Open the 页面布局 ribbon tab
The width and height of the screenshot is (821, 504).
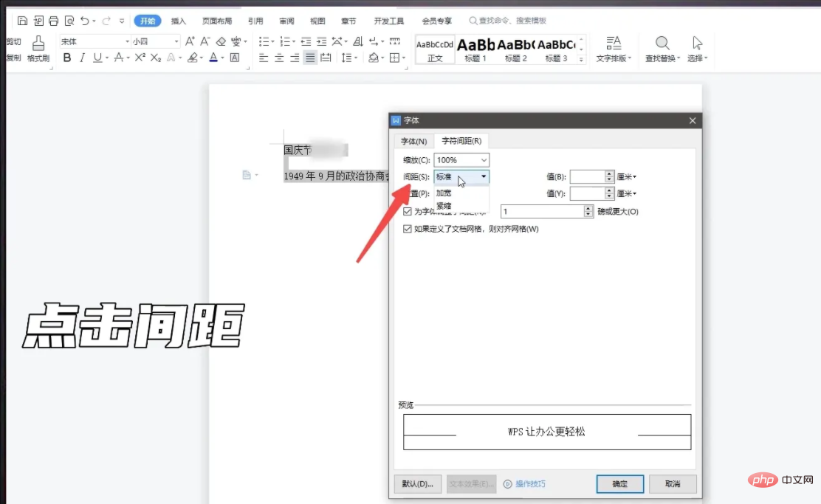coord(216,20)
